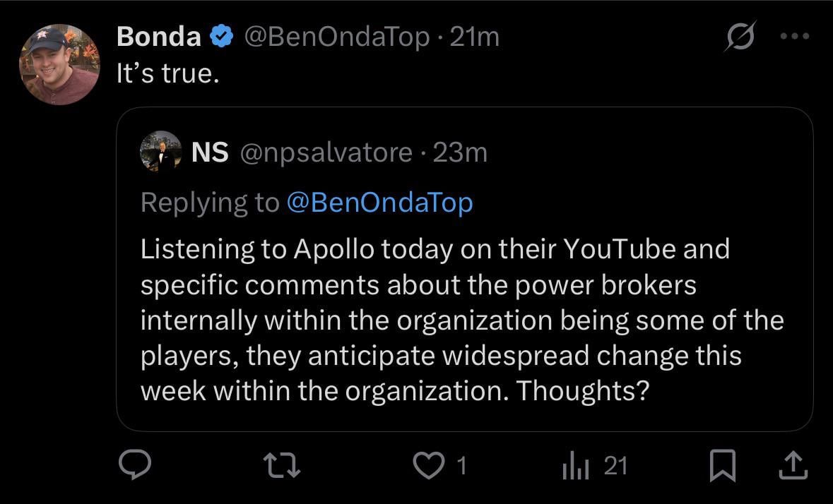Image resolution: width=833 pixels, height=504 pixels.
Task: Bookmark this tweet
Action: (721, 466)
